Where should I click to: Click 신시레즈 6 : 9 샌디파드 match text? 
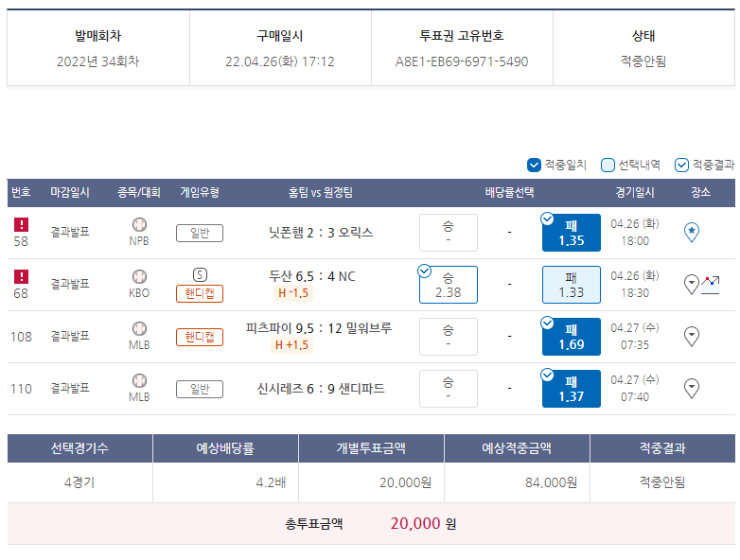point(321,389)
